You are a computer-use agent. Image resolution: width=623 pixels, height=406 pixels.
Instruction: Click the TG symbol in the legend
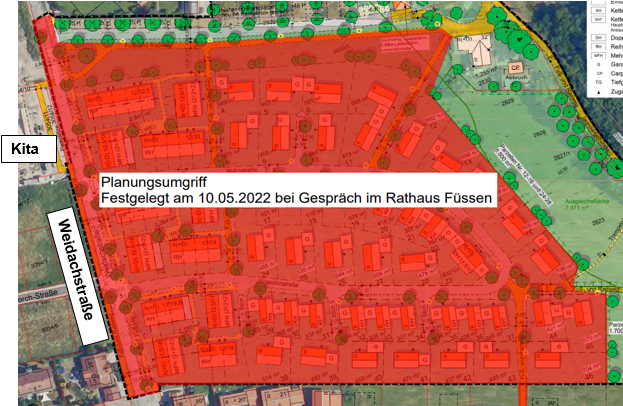(x=599, y=82)
